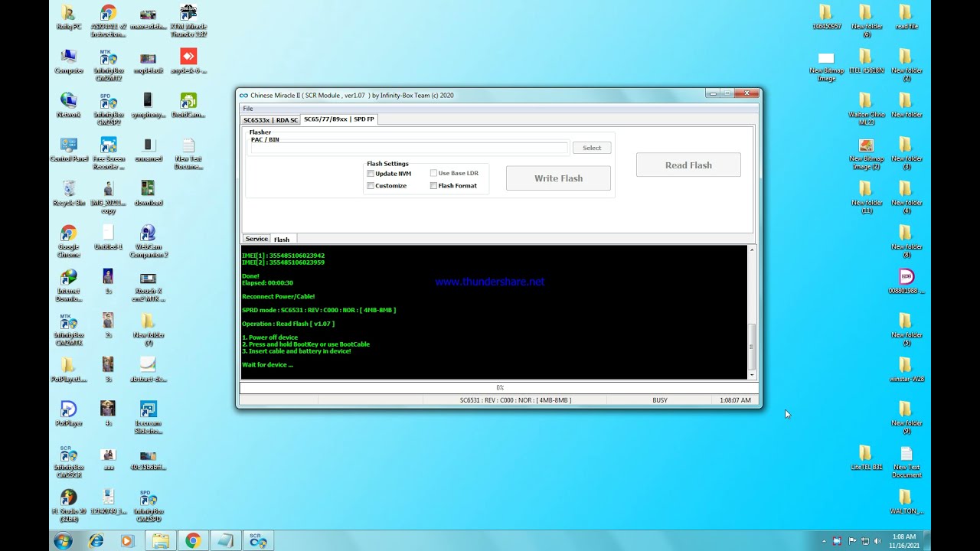This screenshot has height=551, width=980.
Task: Switch to SCR Infinity-Box taskbar item
Action: click(259, 541)
